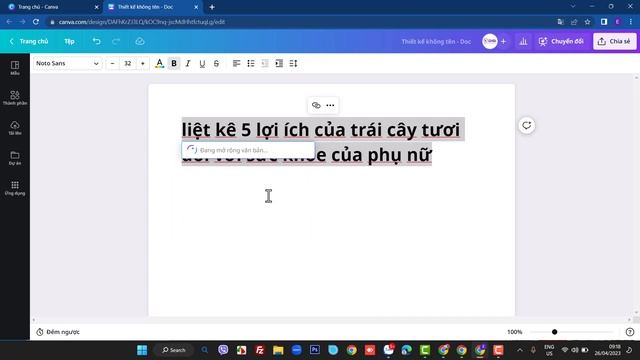Click the comment bubble button beside page
Viewport: 640px width, 360px height.
coord(527,125)
